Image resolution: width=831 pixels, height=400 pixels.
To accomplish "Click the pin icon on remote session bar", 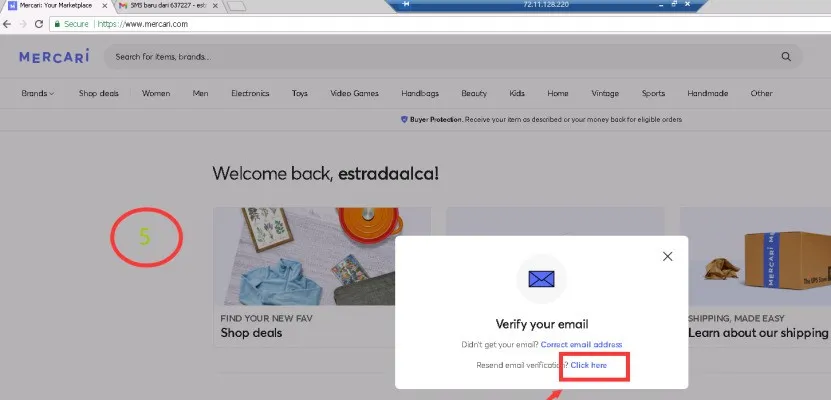I will (x=406, y=4).
